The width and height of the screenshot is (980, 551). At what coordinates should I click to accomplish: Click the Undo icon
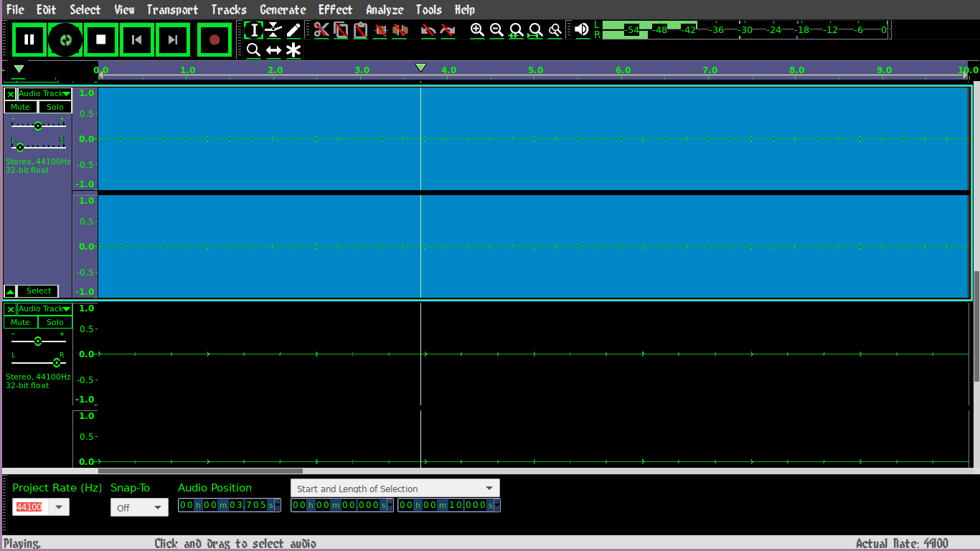(428, 30)
